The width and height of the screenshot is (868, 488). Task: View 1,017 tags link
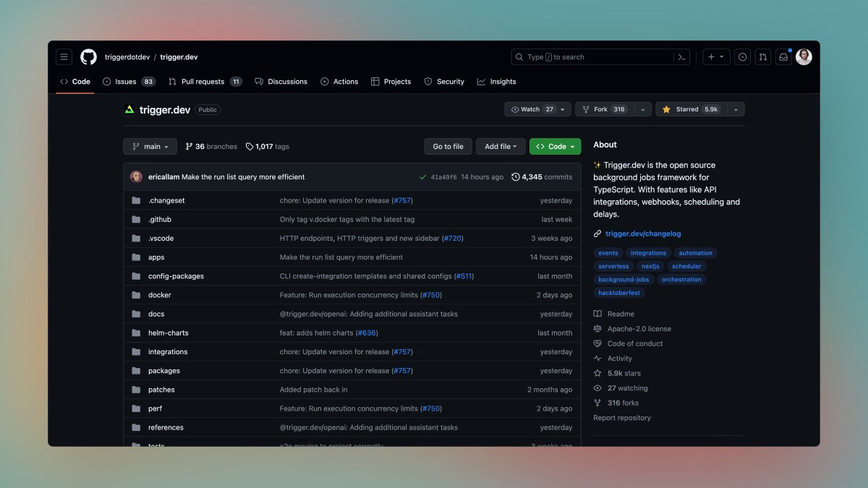pos(268,147)
